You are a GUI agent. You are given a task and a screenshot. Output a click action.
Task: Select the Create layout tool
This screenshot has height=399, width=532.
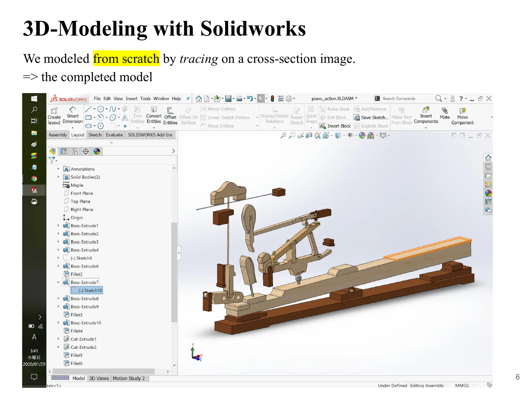click(x=54, y=116)
